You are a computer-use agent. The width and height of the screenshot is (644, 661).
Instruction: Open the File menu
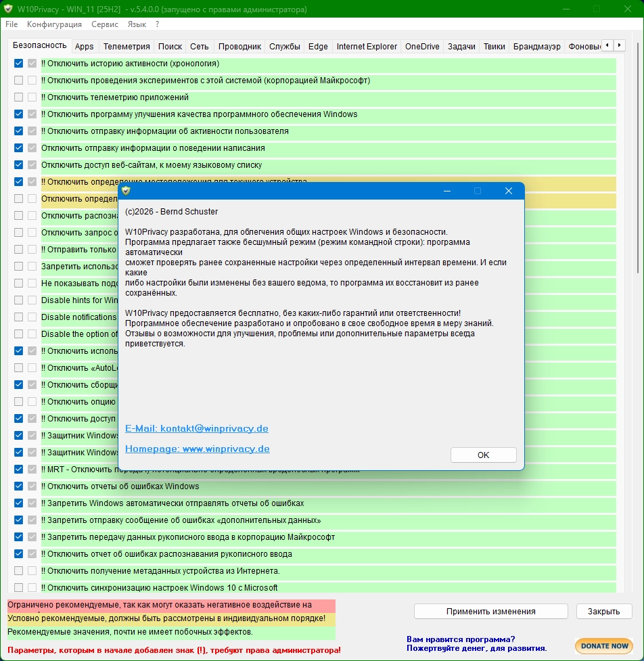tap(11, 24)
